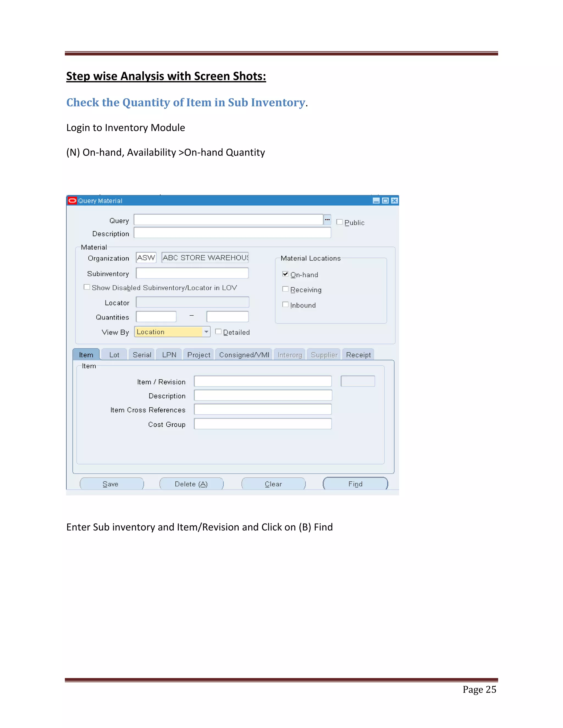Viewport: 563px width, 728px height.
Task: Switch to the Item tab
Action: click(x=86, y=355)
